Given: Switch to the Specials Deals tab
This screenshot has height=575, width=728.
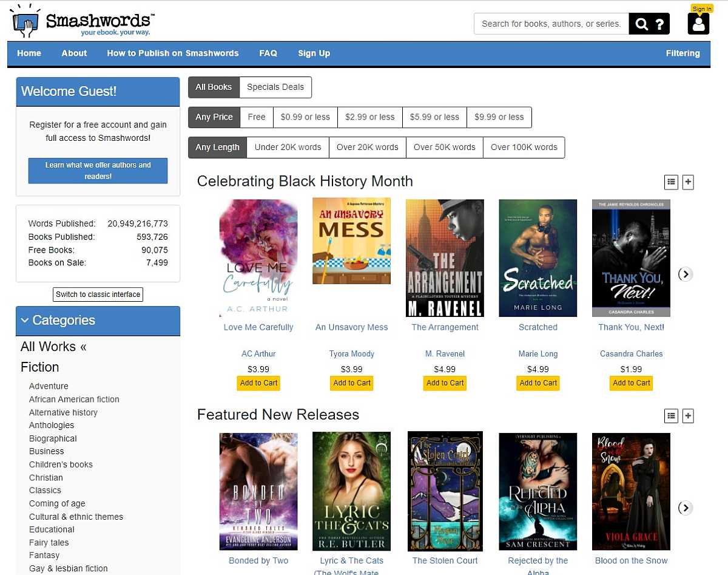Looking at the screenshot, I should [275, 87].
